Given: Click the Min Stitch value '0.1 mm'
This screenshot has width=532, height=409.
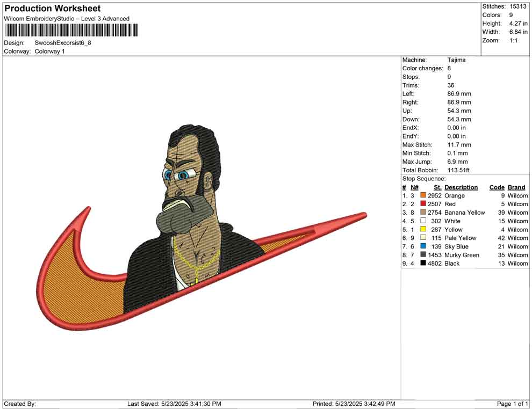Looking at the screenshot, I should coord(457,153).
